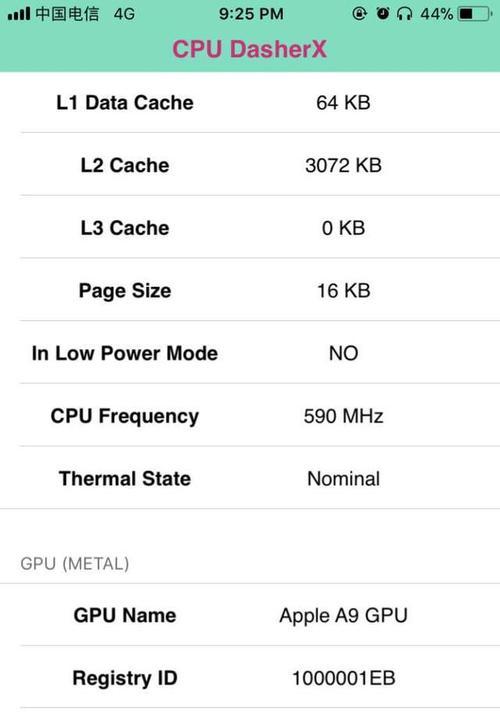
Task: Select the L3 Cache row
Action: (250, 227)
